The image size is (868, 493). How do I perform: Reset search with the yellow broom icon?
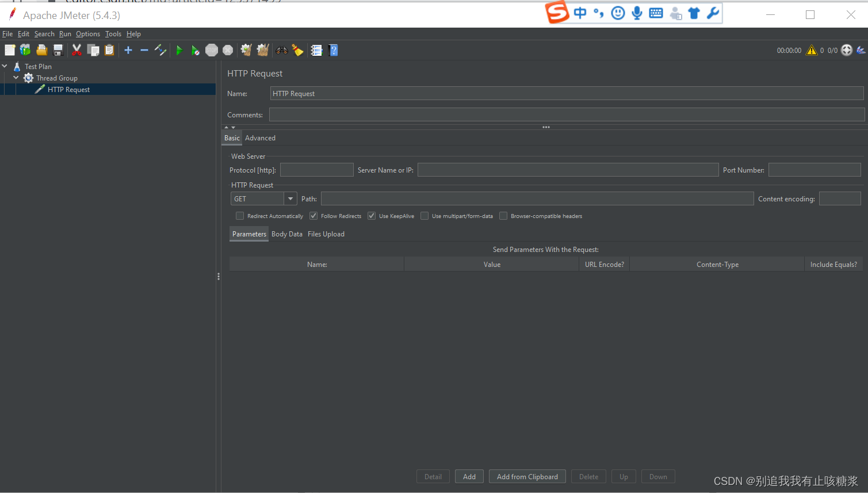click(298, 51)
